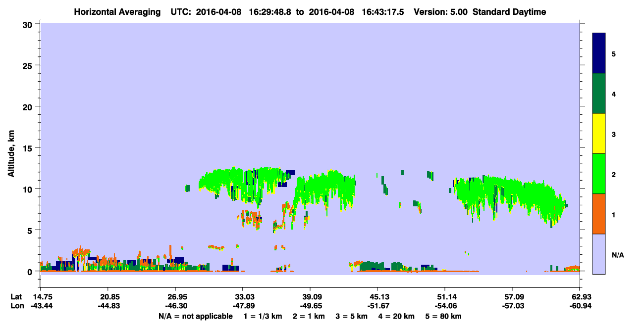Image resolution: width=644 pixels, height=330 pixels.
Task: Click latitude value 26.95
Action: pyautogui.click(x=175, y=297)
